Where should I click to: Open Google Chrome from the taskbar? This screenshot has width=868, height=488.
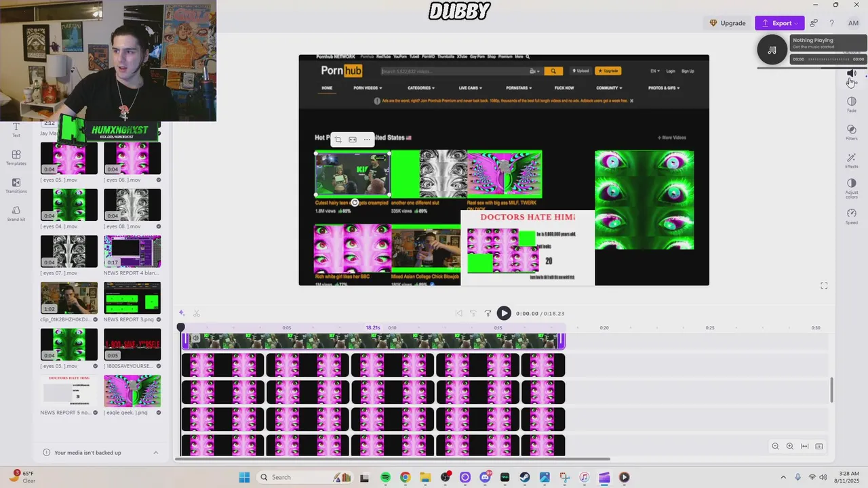(x=405, y=477)
